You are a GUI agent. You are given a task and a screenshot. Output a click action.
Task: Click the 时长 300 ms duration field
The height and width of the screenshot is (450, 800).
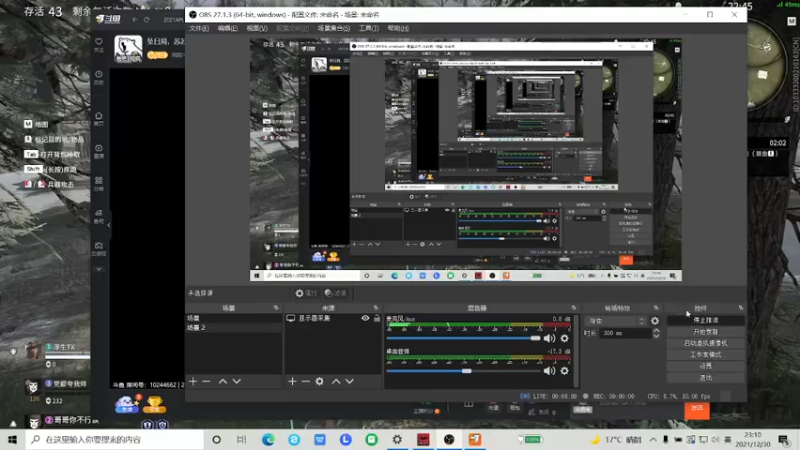626,333
